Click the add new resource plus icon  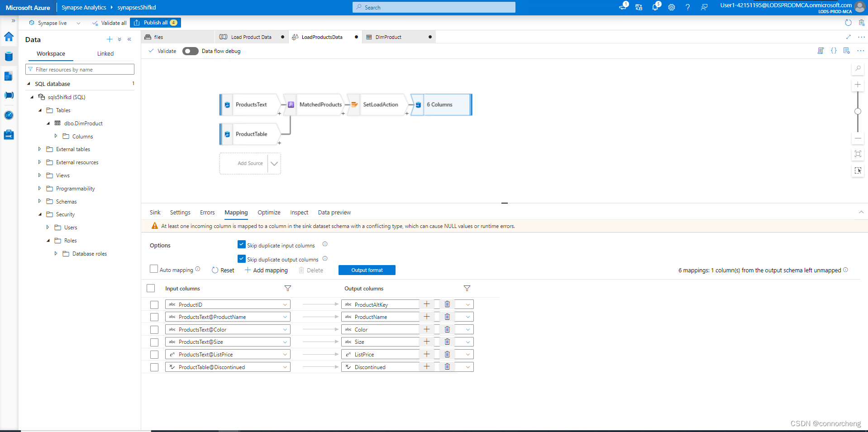click(110, 39)
